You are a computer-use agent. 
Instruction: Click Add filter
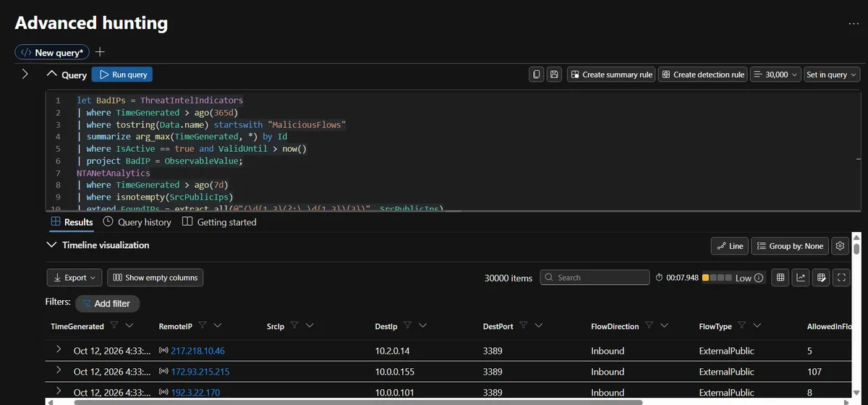pos(107,303)
